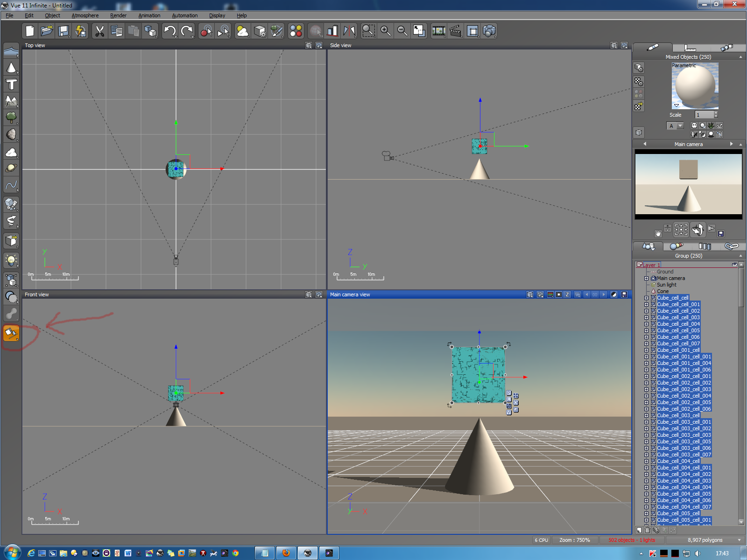Add a light using the light bulb icon
The width and height of the screenshot is (747, 560).
pyautogui.click(x=11, y=260)
